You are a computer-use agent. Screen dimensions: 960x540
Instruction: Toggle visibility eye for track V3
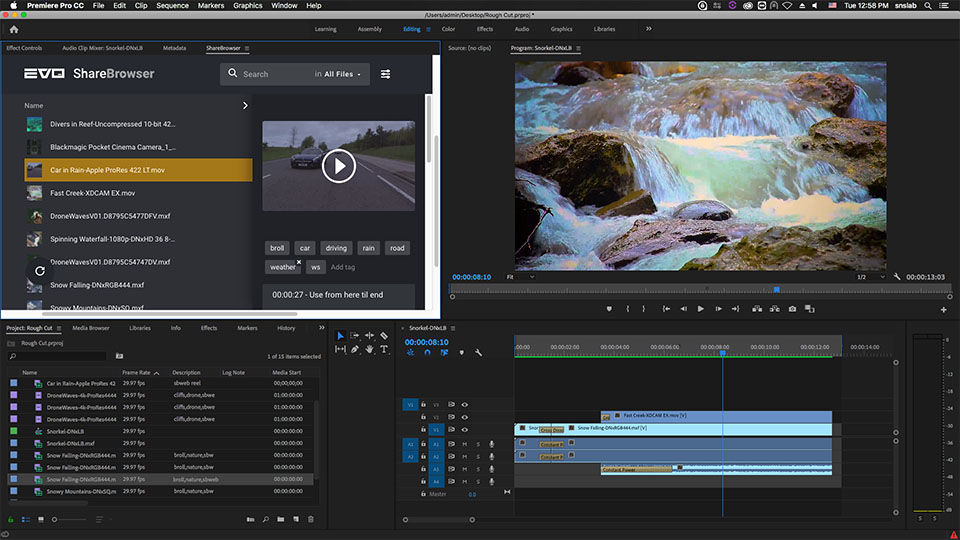(x=465, y=405)
